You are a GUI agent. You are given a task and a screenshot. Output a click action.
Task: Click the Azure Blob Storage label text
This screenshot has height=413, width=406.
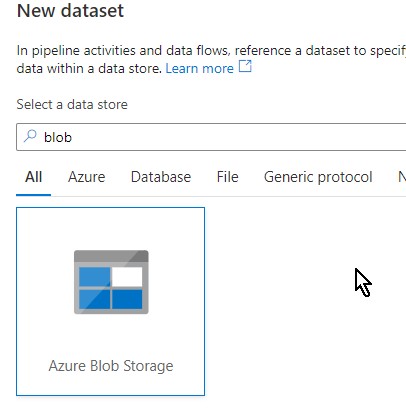click(x=111, y=366)
